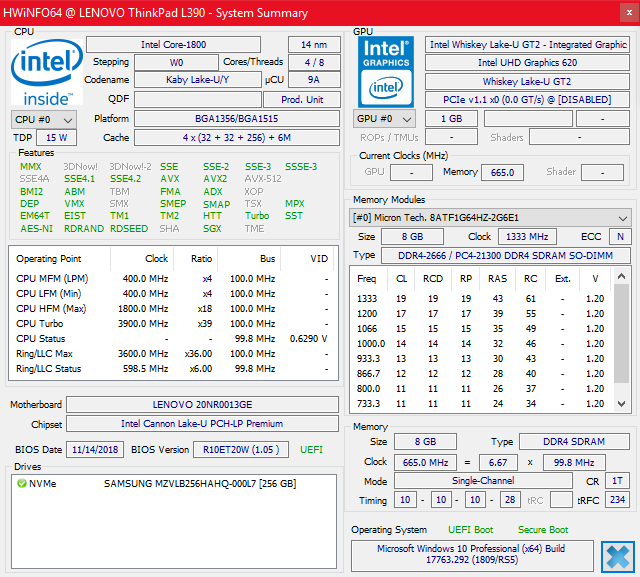The image size is (640, 577).
Task: Click the ECC N field
Action: click(620, 237)
